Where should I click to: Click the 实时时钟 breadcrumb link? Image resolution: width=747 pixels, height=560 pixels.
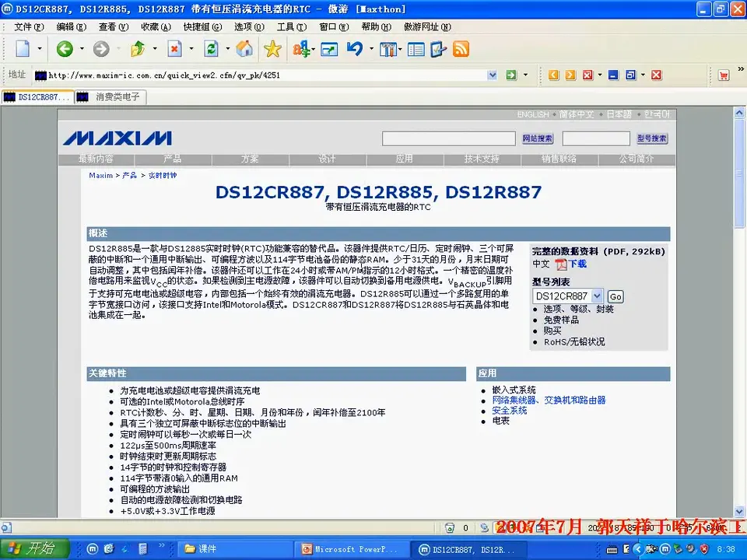point(163,175)
